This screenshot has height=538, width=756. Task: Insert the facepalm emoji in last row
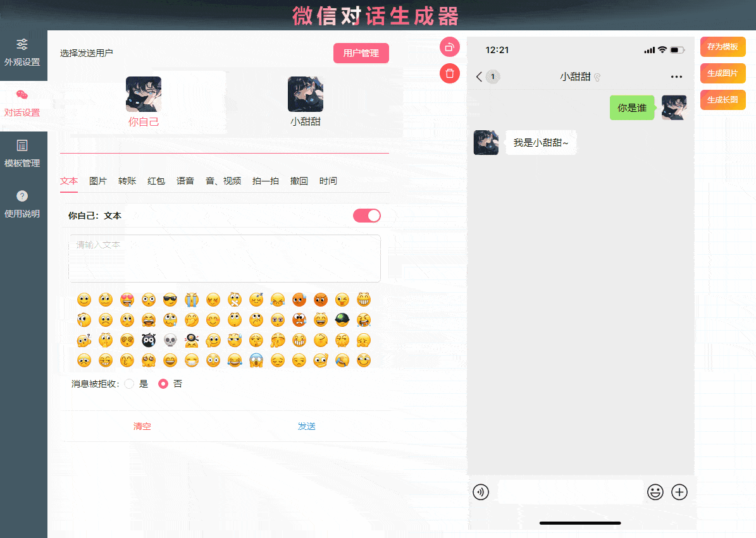coord(342,360)
